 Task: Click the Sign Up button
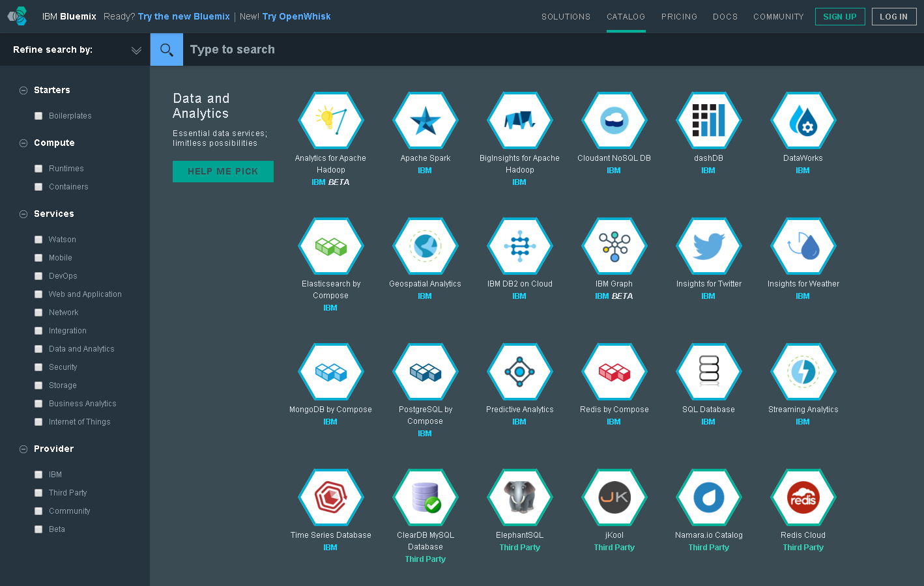tap(840, 17)
